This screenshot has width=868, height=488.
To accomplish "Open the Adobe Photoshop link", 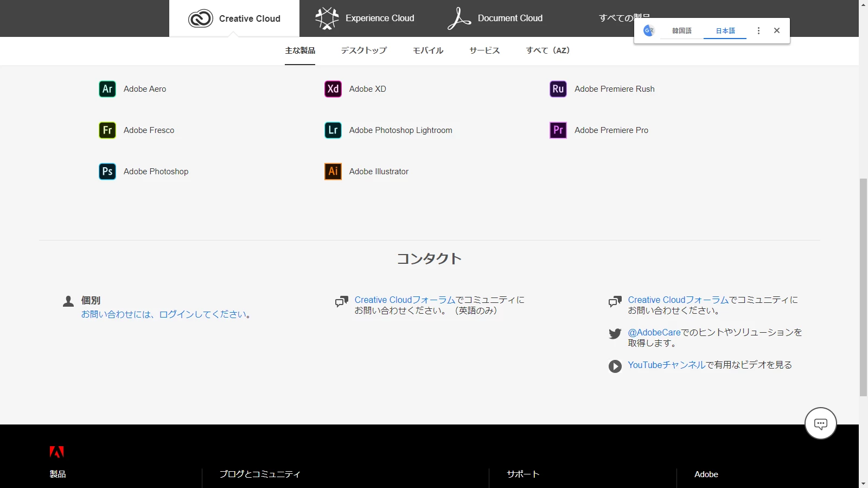I will pyautogui.click(x=156, y=172).
